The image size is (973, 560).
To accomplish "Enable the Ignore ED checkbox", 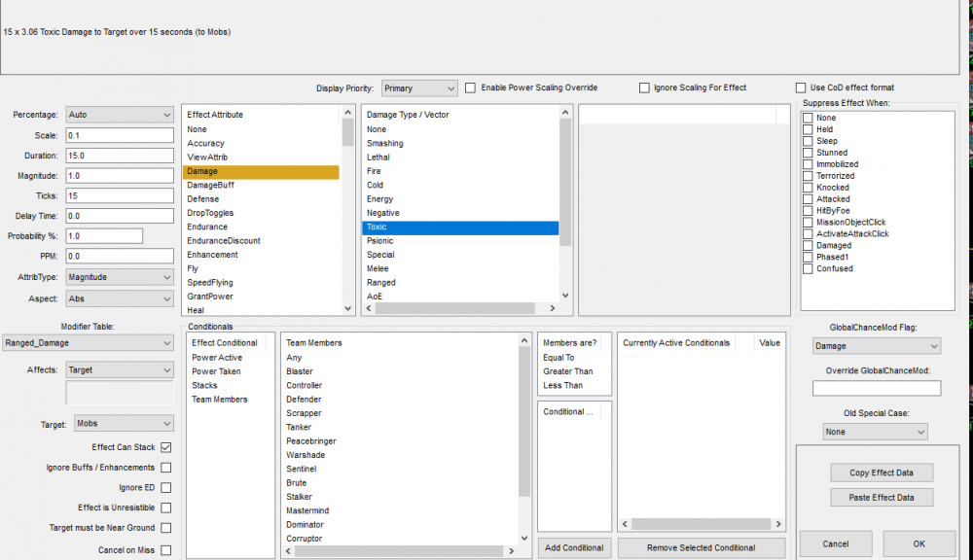I will 165,488.
